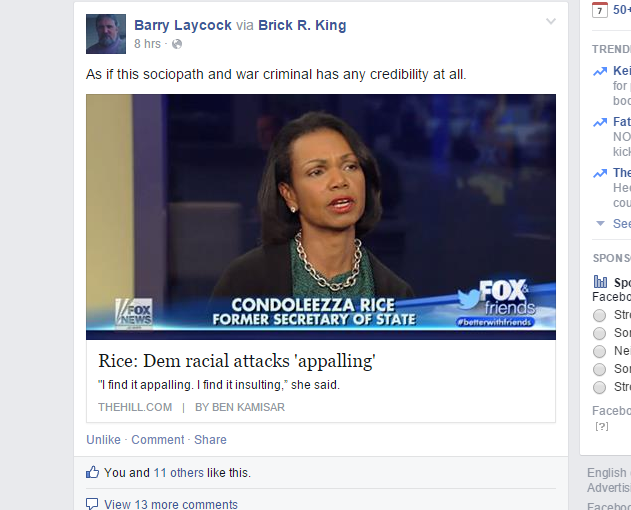Image resolution: width=631 pixels, height=510 pixels.
Task: Unlike the post
Action: tap(103, 440)
